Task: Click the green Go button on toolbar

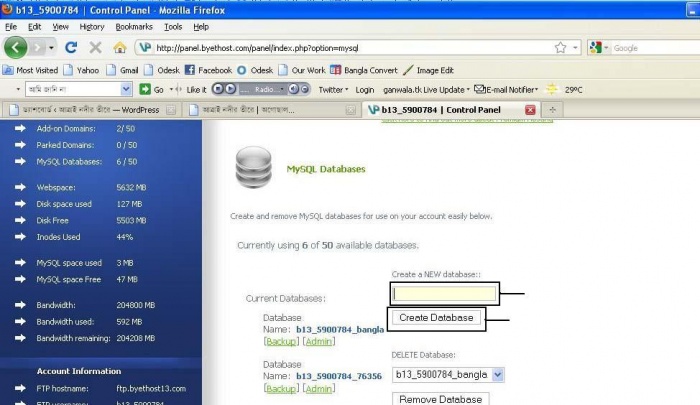Action: (x=151, y=89)
